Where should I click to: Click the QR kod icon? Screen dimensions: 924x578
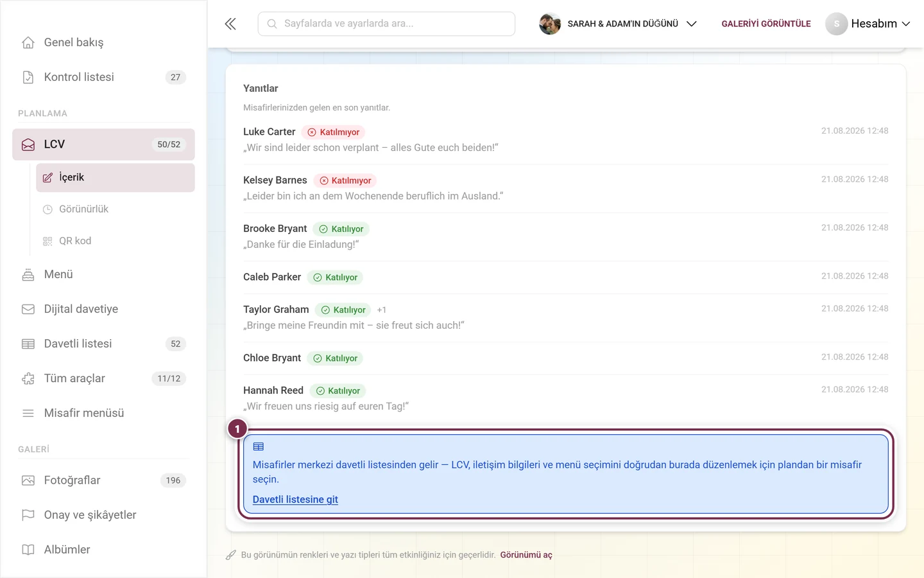pos(47,241)
